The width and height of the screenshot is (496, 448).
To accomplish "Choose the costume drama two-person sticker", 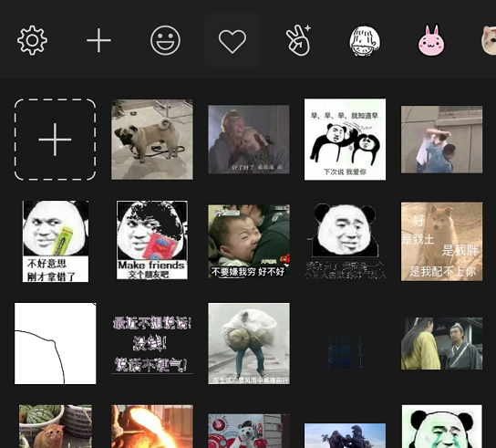I will pyautogui.click(x=441, y=343).
